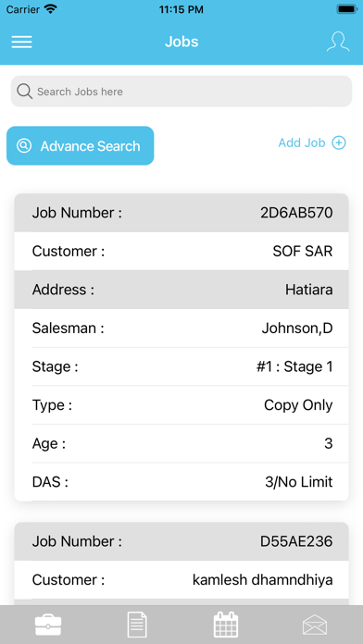Tap the Salesman : label
The image size is (363, 644).
coord(69,328)
